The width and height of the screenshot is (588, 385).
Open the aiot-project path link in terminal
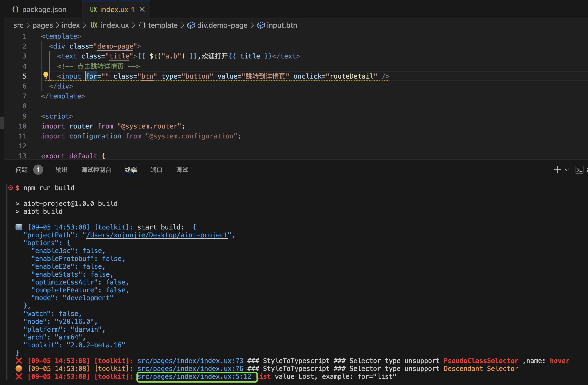tap(157, 235)
